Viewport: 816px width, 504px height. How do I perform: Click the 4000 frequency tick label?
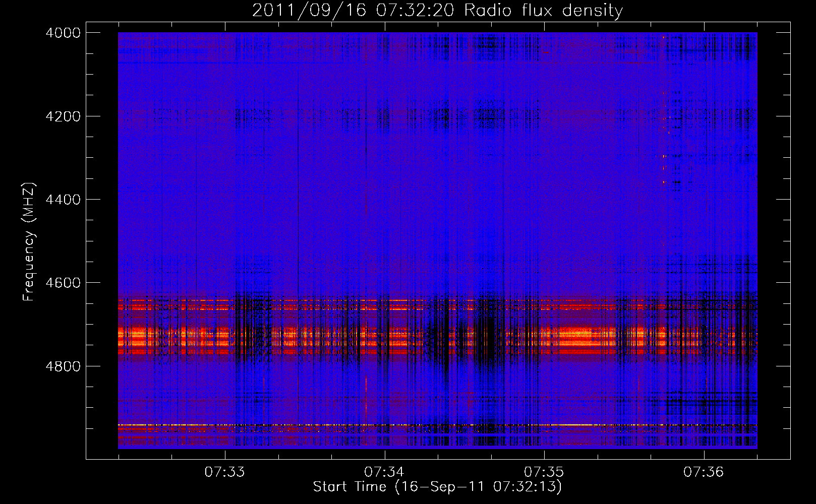pos(63,33)
